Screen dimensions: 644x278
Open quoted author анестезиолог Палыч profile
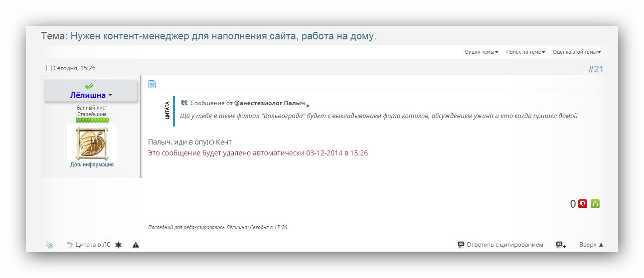tap(269, 103)
